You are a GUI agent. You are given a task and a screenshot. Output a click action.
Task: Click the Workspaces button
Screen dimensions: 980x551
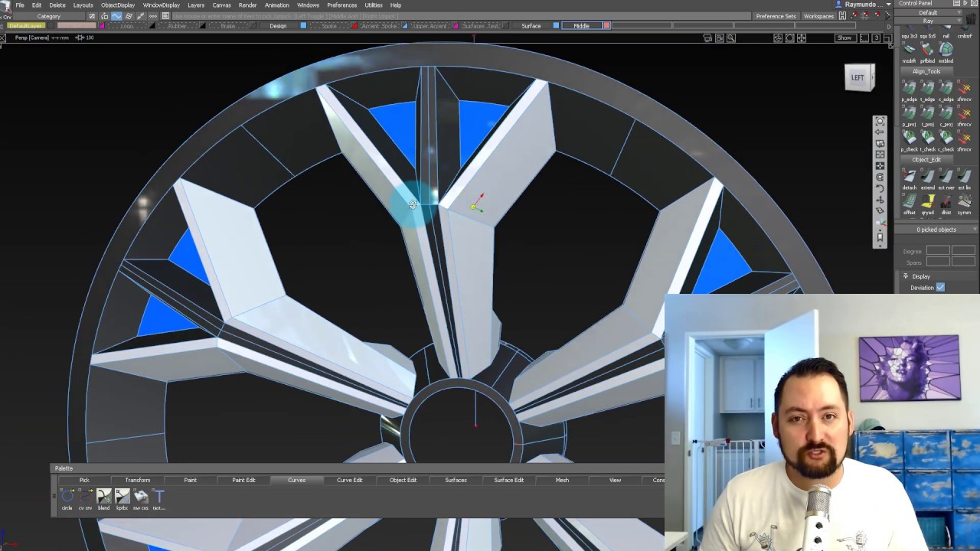[x=818, y=16]
